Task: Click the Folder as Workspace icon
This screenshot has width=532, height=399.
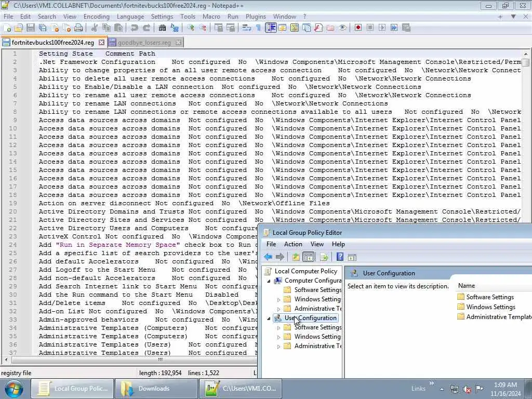Action: tap(330, 28)
